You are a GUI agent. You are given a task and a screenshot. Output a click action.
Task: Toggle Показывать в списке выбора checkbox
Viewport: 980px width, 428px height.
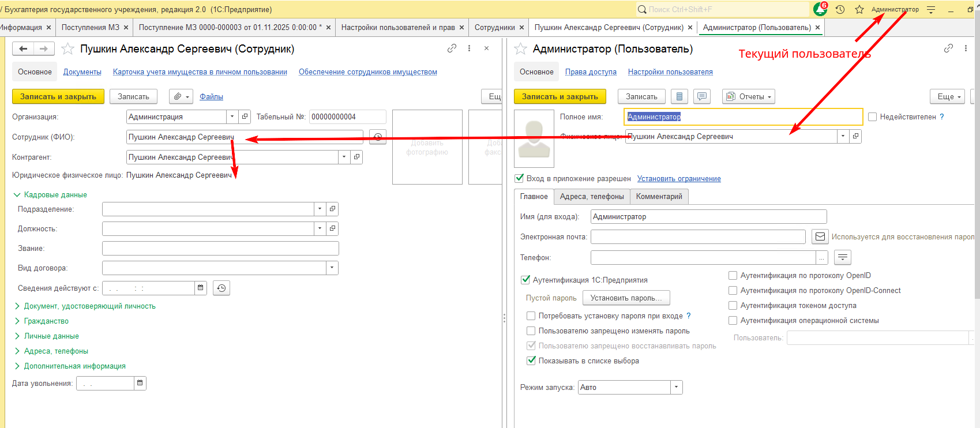coord(531,361)
